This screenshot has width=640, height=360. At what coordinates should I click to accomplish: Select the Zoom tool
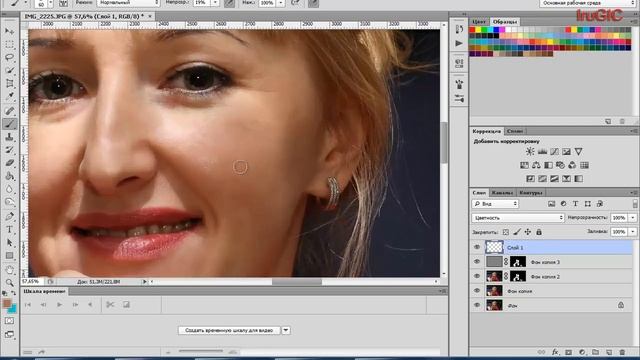pyautogui.click(x=9, y=282)
